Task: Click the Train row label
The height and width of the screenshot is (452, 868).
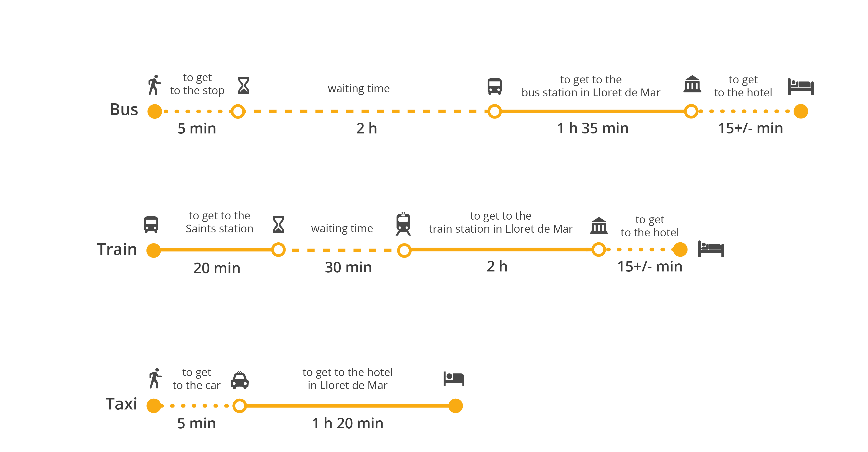Action: [x=117, y=249]
